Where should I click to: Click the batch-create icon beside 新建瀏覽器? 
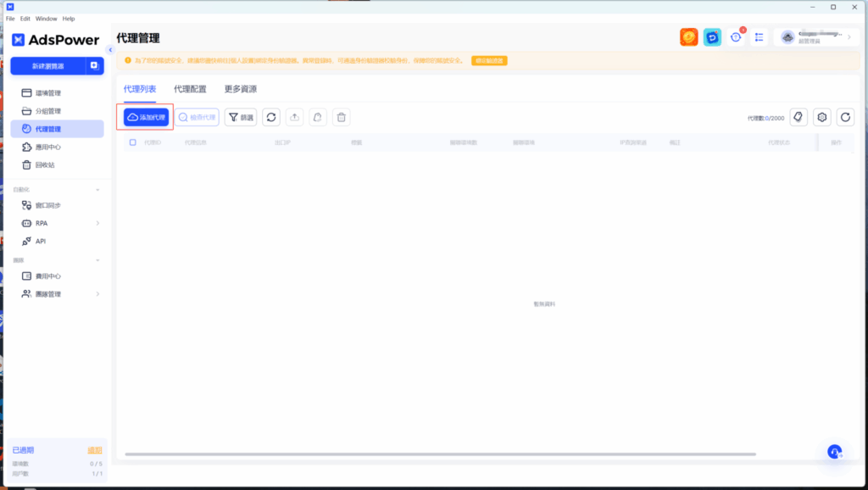click(95, 66)
